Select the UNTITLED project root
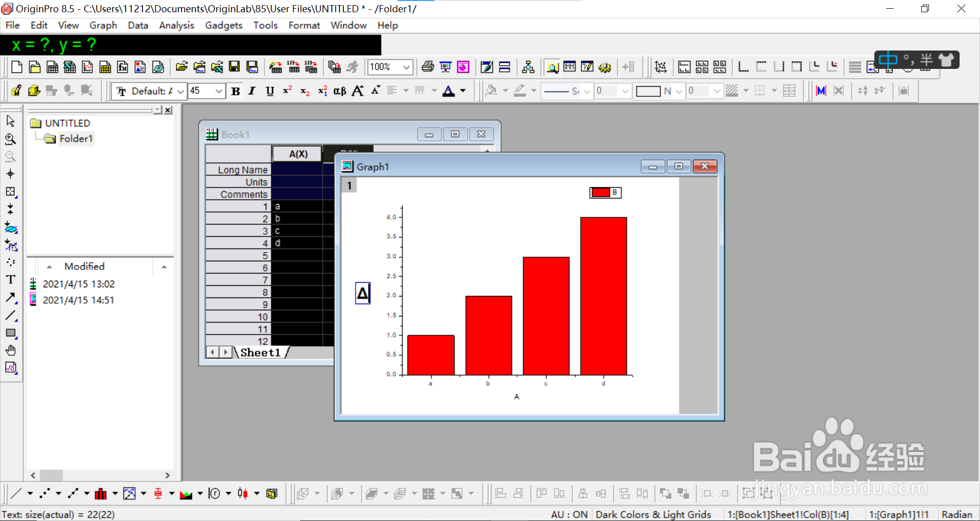Viewport: 980px width, 521px height. point(67,123)
